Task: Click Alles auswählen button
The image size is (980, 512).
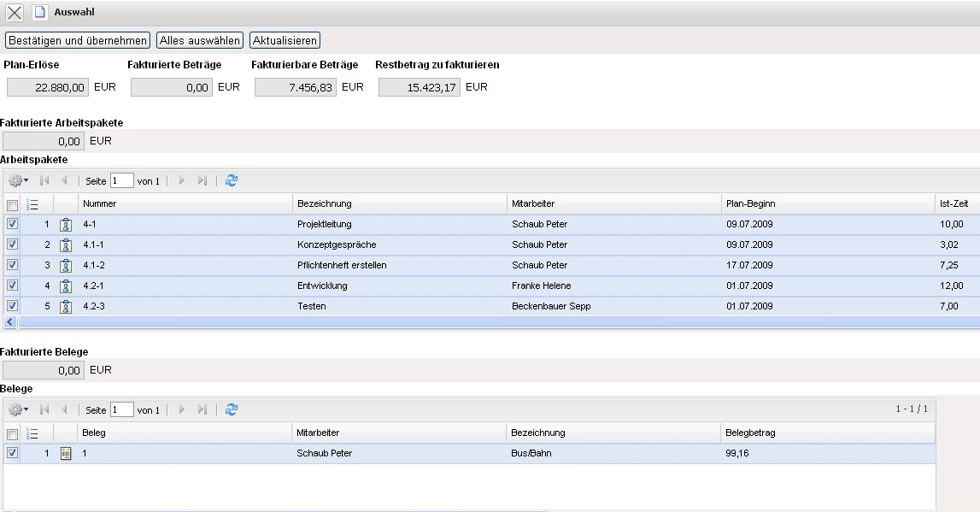Action: tap(200, 40)
